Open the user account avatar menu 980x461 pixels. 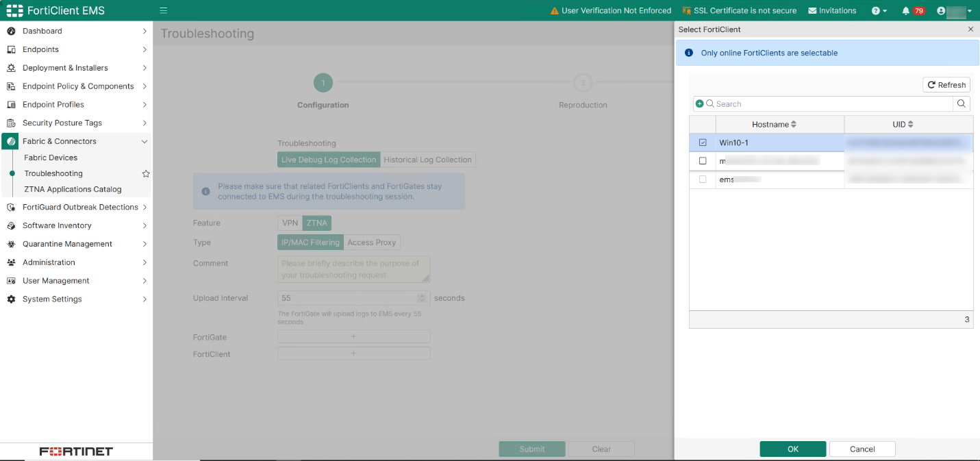[x=954, y=11]
